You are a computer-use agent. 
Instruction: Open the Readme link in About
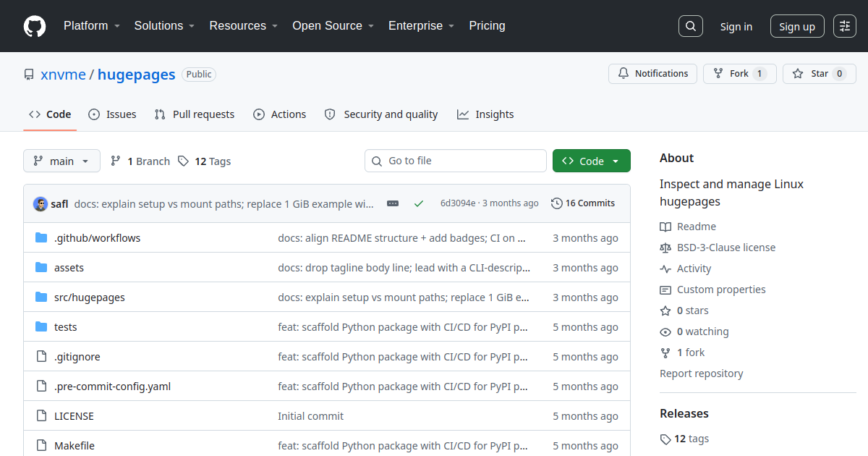688,227
